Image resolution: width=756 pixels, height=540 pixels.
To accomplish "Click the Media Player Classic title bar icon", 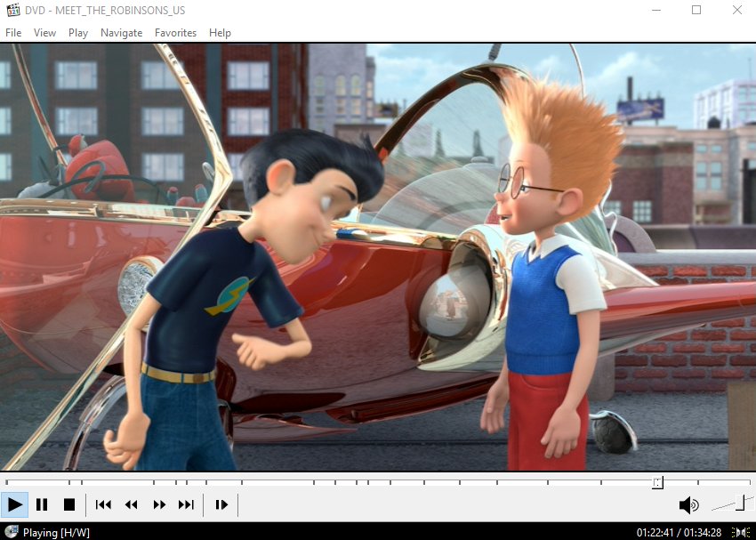I will click(13, 10).
